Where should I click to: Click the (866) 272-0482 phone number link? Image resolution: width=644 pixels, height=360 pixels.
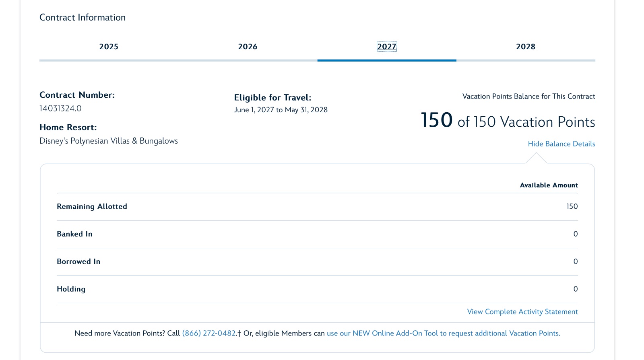click(209, 333)
